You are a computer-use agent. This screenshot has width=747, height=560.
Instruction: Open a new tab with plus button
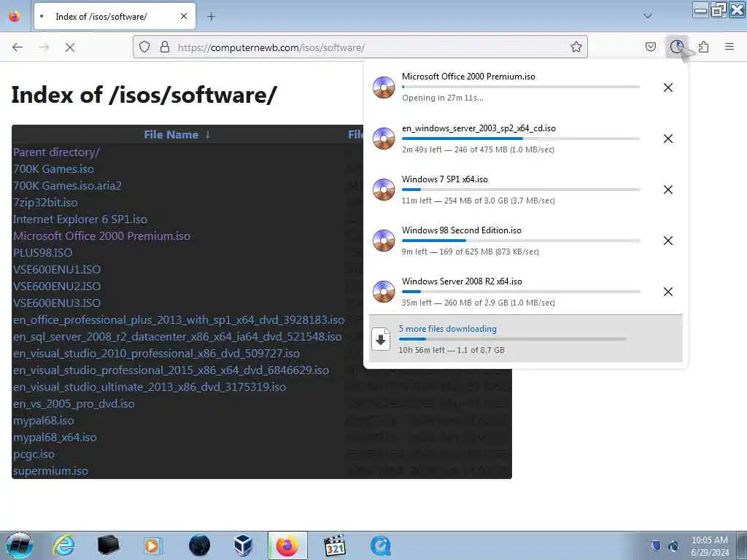211,17
